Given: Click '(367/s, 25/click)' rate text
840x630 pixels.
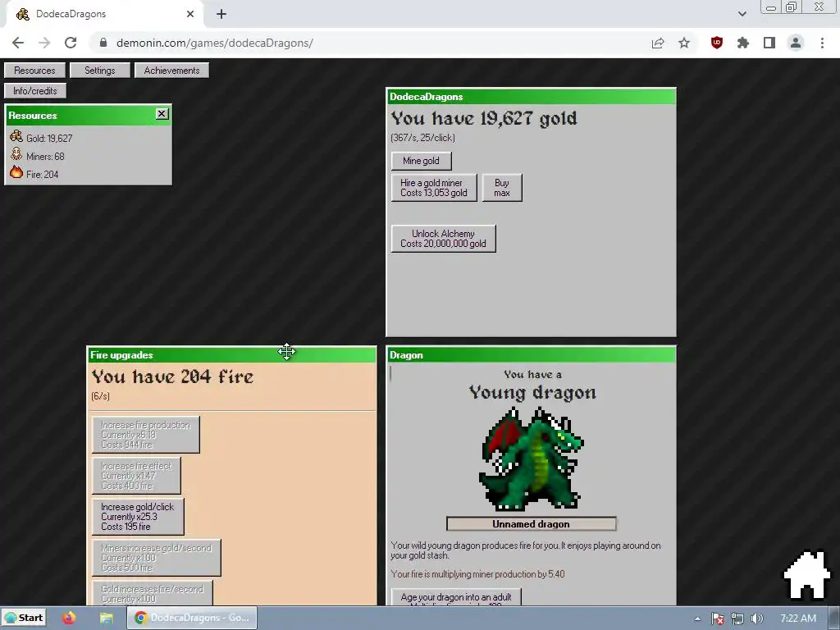Looking at the screenshot, I should pos(422,138).
